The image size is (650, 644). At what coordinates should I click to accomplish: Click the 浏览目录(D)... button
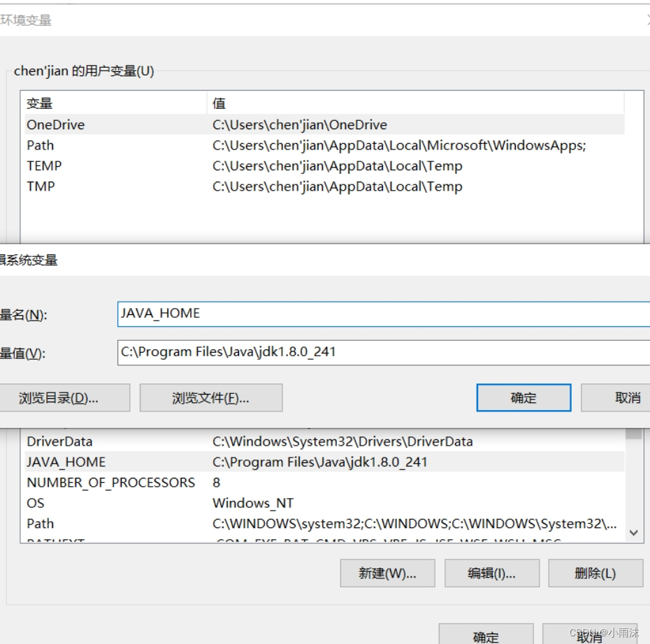65,398
